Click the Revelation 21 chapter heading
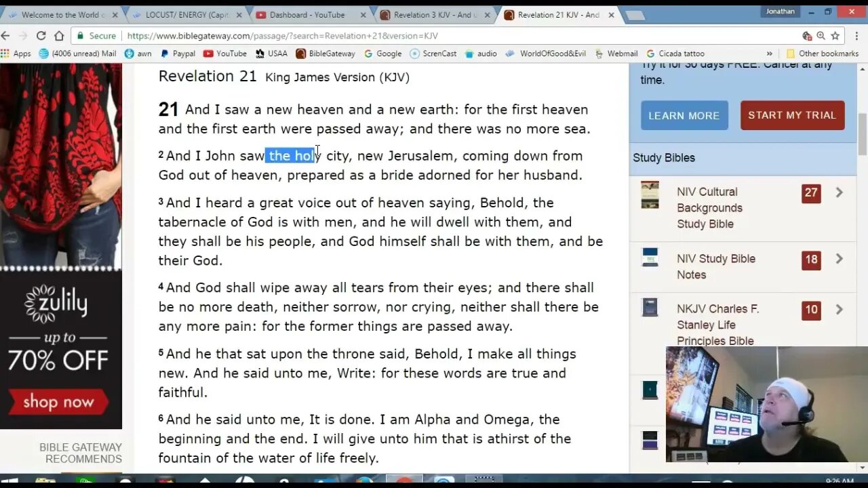The image size is (868, 488). coord(208,76)
